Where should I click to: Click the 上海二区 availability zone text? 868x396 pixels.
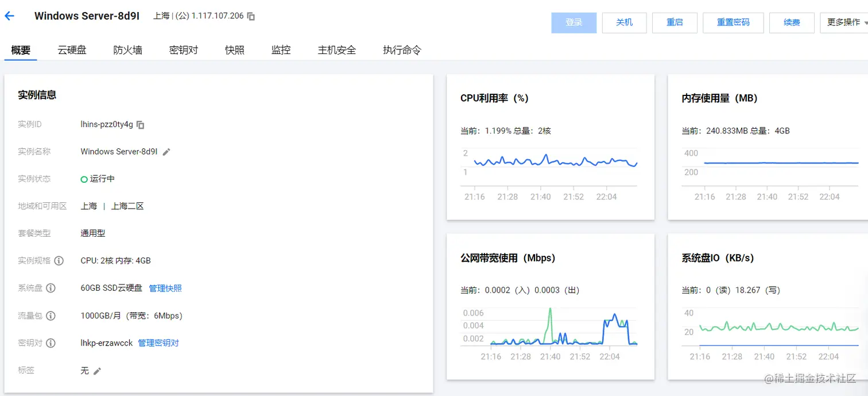click(x=127, y=206)
